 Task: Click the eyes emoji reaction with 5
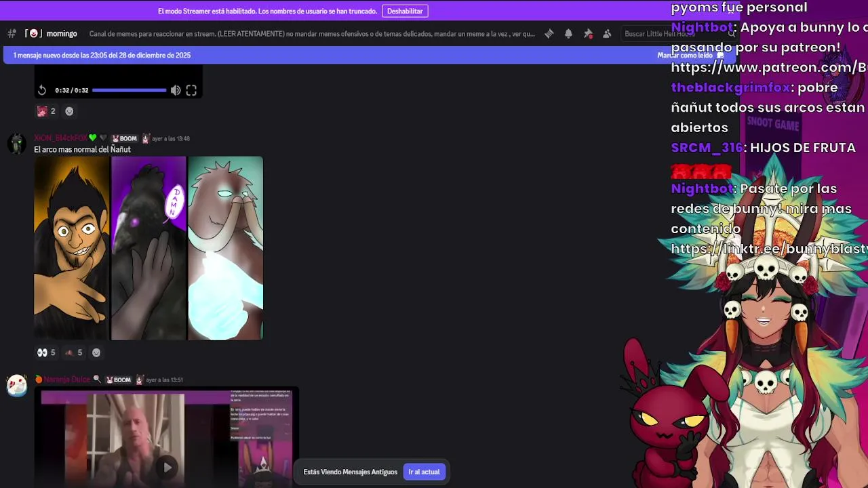(x=46, y=352)
